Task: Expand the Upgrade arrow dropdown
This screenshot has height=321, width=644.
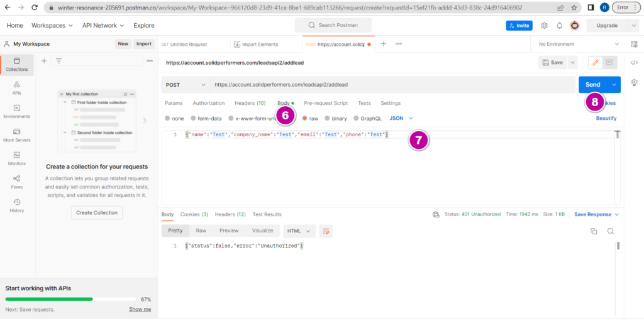Action: click(x=633, y=26)
